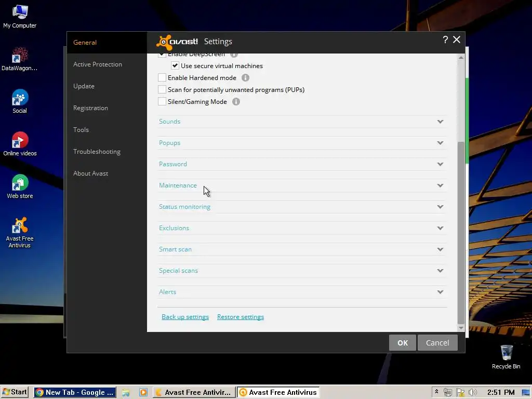Open the About Avast tab
Viewport: 532px width, 399px height.
click(x=107, y=174)
